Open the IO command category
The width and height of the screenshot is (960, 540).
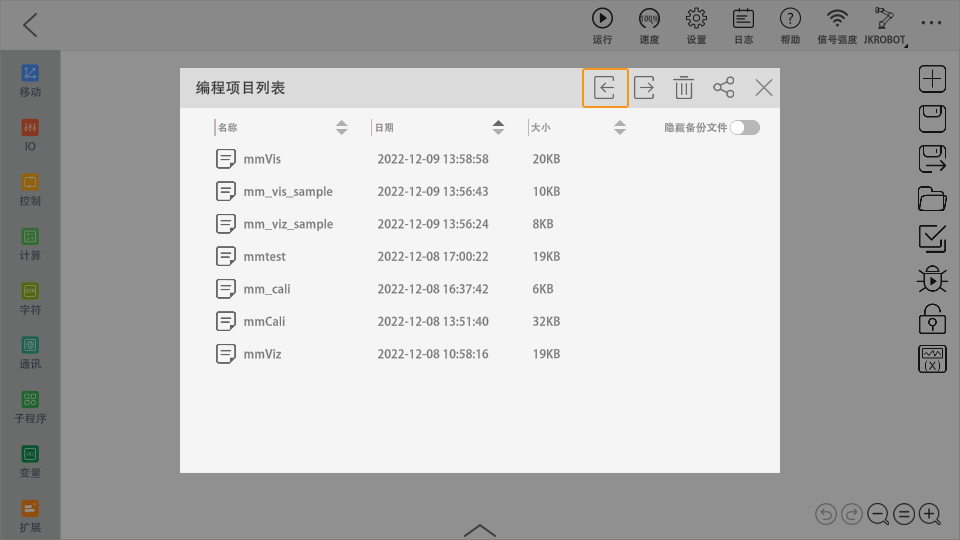pos(30,135)
